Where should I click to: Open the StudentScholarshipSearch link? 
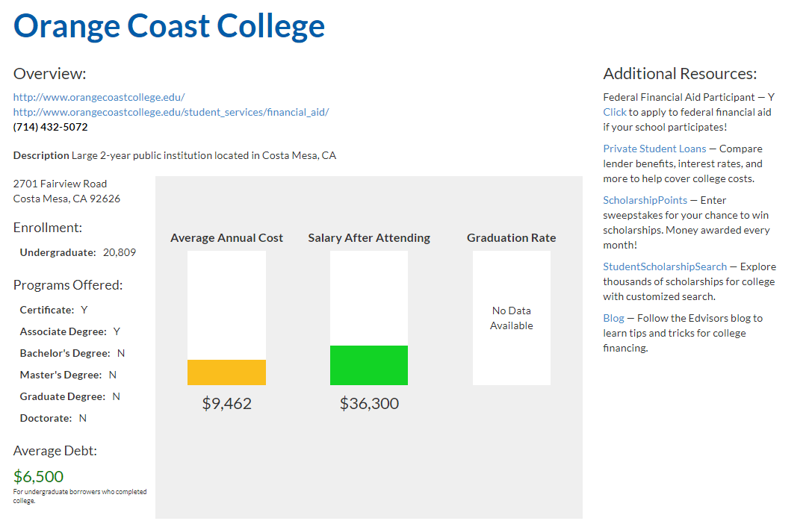(665, 267)
